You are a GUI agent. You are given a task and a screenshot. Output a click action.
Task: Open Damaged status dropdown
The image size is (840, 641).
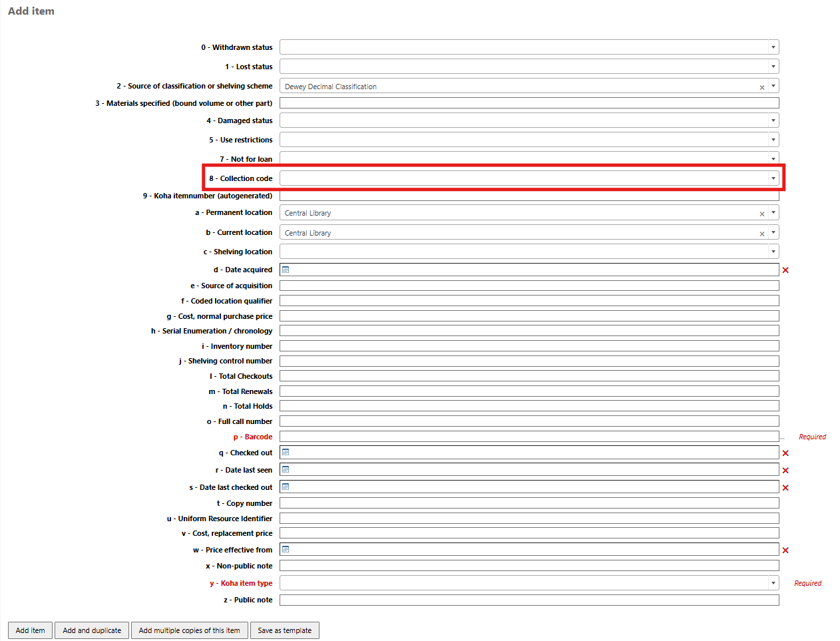click(529, 120)
